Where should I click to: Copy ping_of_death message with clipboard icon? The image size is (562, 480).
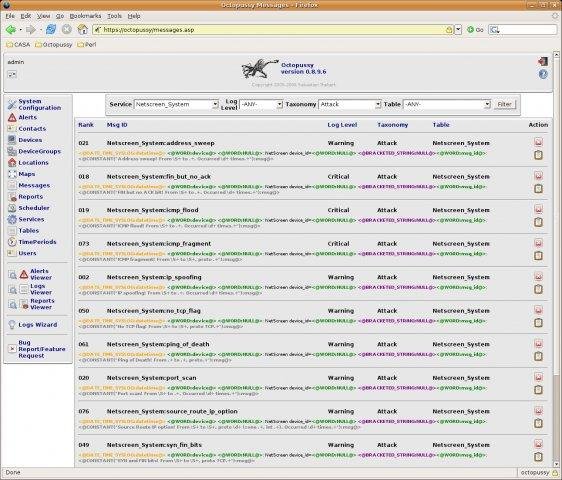[538, 356]
